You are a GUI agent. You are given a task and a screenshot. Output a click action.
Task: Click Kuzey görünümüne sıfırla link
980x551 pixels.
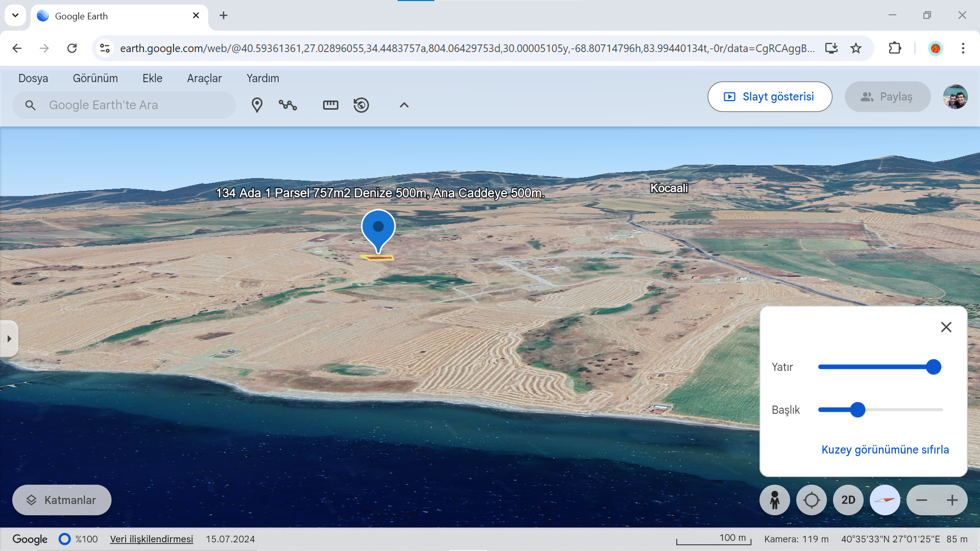(885, 449)
